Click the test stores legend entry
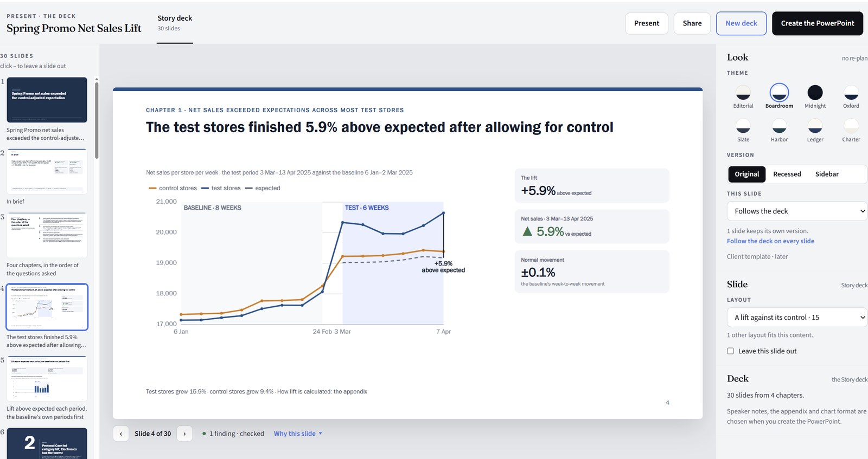This screenshot has width=868, height=459. pyautogui.click(x=221, y=188)
